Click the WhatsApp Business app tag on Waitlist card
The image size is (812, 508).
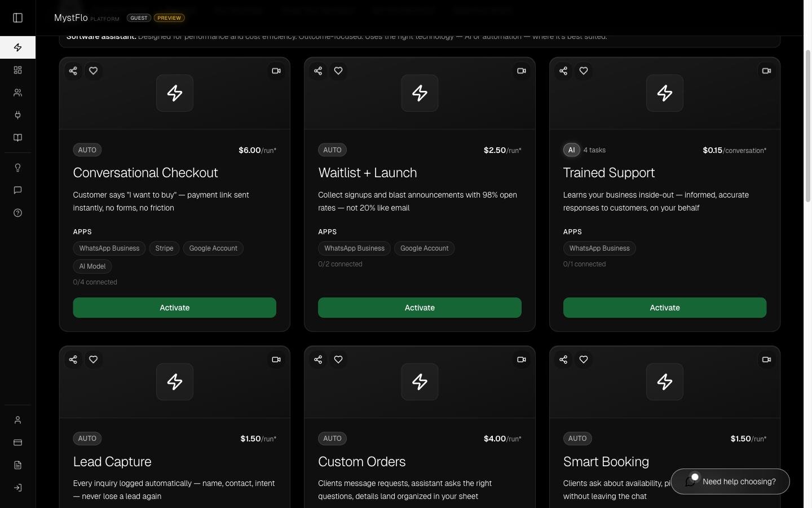(x=354, y=248)
